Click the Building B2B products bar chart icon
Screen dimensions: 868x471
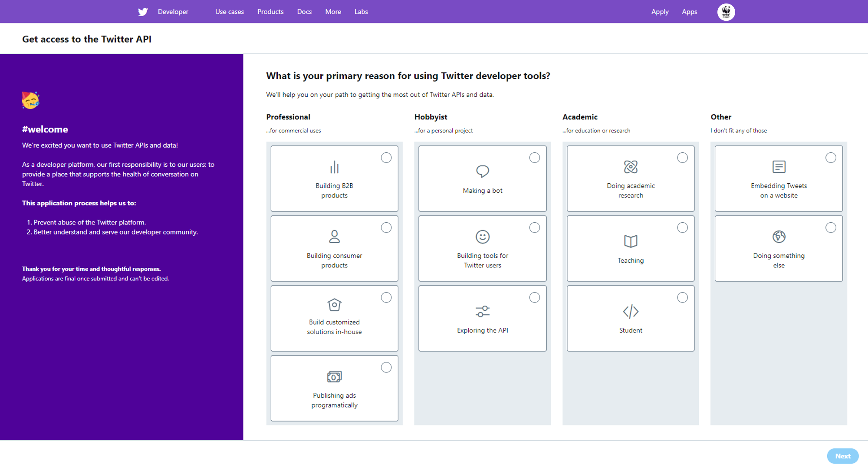tap(334, 167)
